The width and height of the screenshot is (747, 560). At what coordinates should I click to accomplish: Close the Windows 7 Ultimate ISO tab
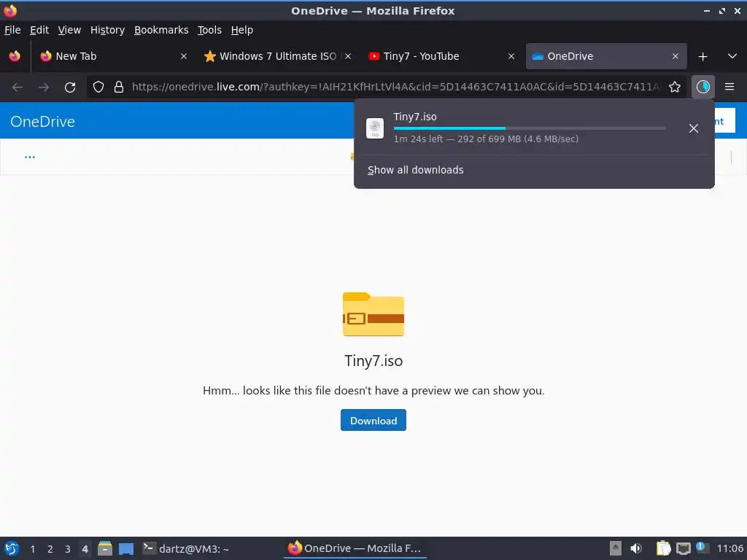(348, 56)
